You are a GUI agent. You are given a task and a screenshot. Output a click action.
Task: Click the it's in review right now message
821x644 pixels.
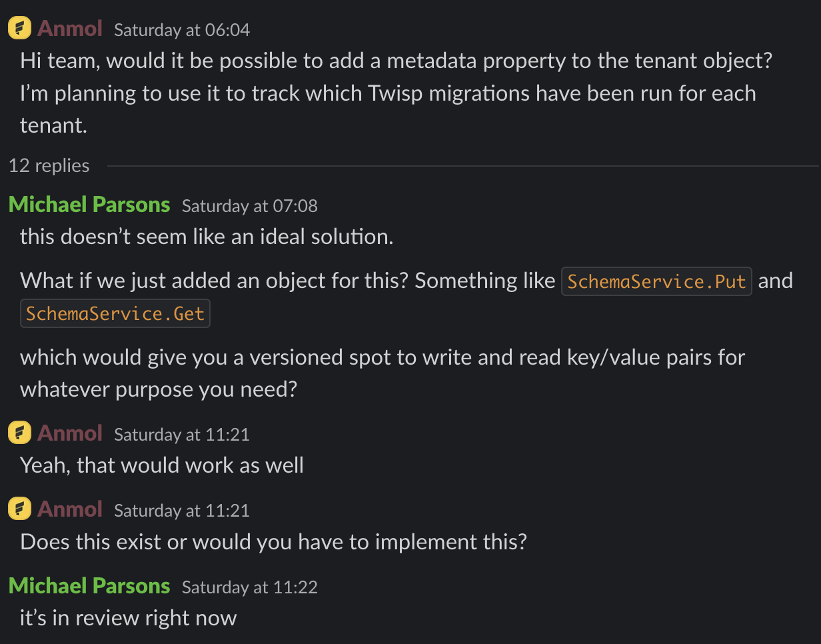[128, 618]
